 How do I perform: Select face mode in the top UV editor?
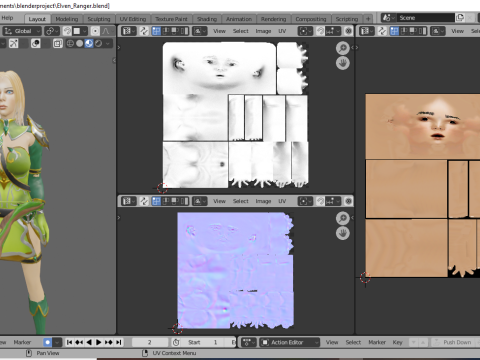tap(175, 31)
